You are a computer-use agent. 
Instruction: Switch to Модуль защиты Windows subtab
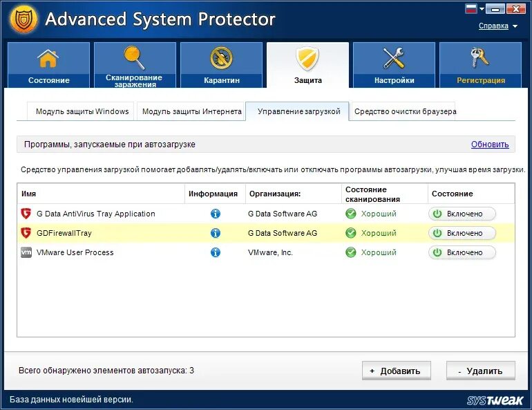pos(81,111)
